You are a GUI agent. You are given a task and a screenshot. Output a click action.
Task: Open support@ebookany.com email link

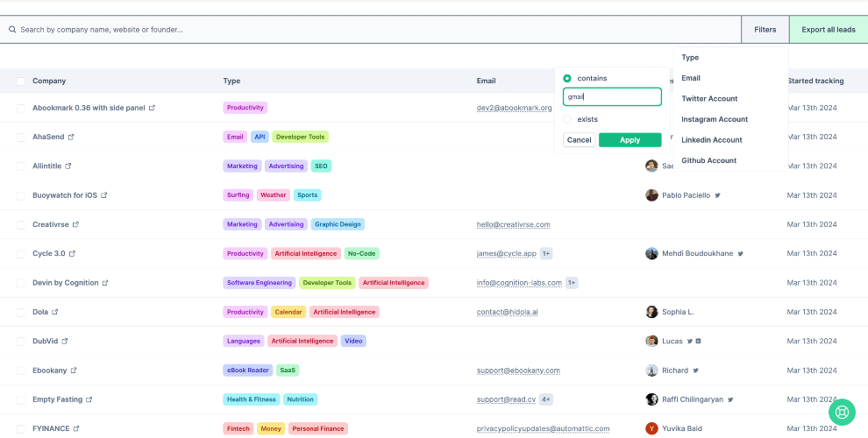[518, 371]
